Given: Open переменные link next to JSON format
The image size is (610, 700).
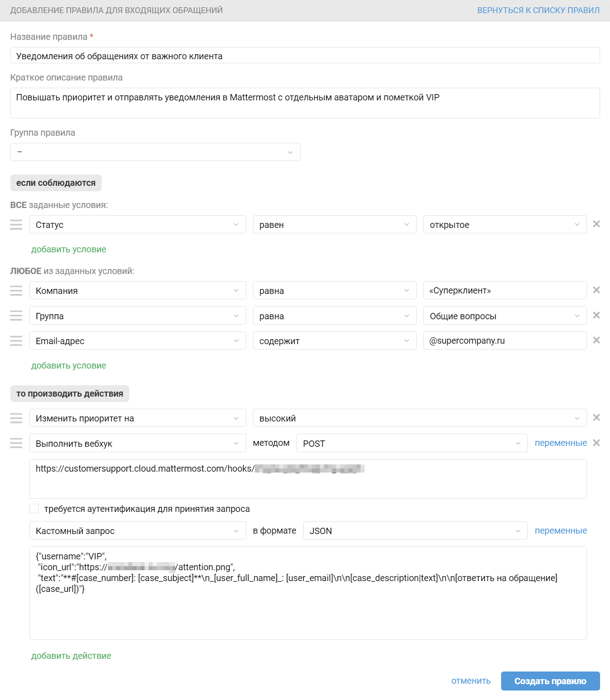Looking at the screenshot, I should (x=561, y=530).
